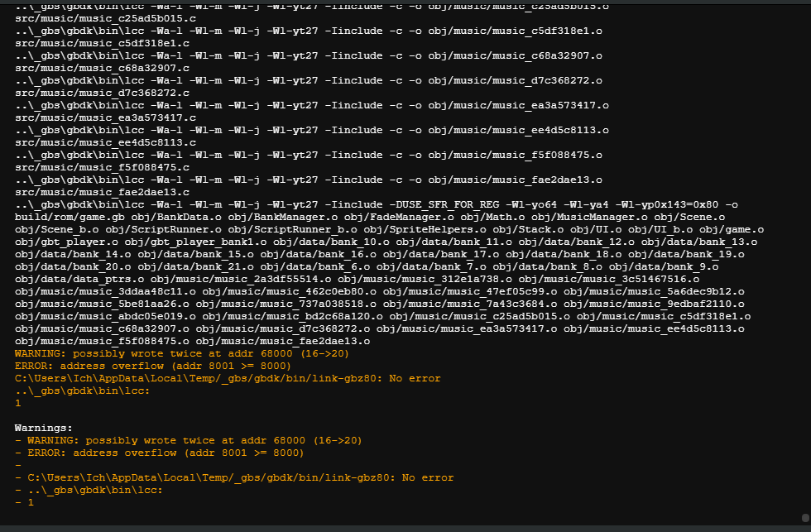Select the line 'src/music/music_c25ad5b015.c'
The width and height of the screenshot is (811, 532).
106,18
